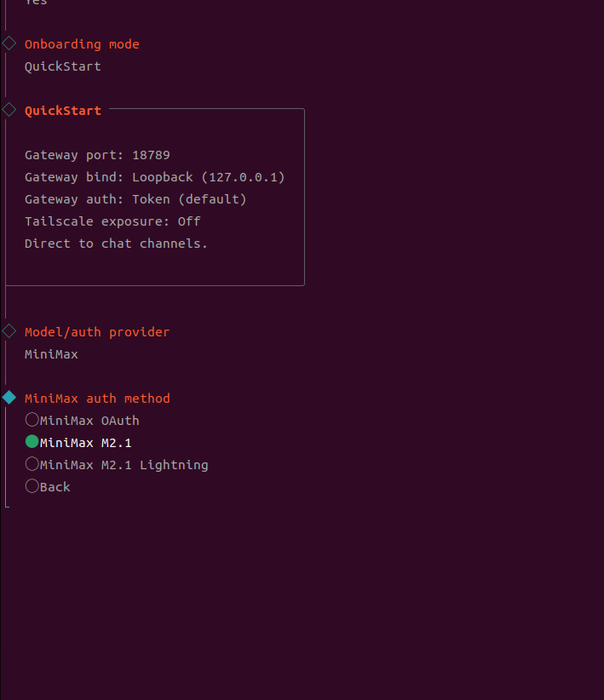
Task: Click the hollow circle beside MiniMax OAuth
Action: (x=32, y=419)
